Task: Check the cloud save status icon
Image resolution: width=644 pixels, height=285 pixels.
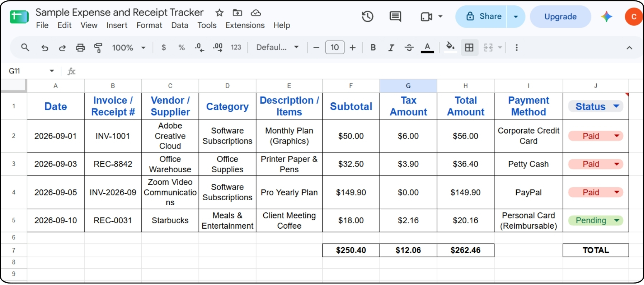Action: [x=255, y=13]
